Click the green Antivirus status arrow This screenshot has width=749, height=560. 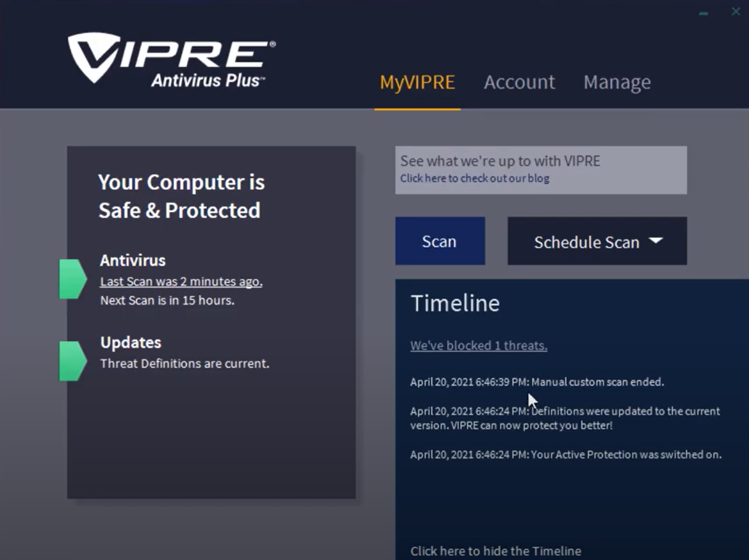72,278
